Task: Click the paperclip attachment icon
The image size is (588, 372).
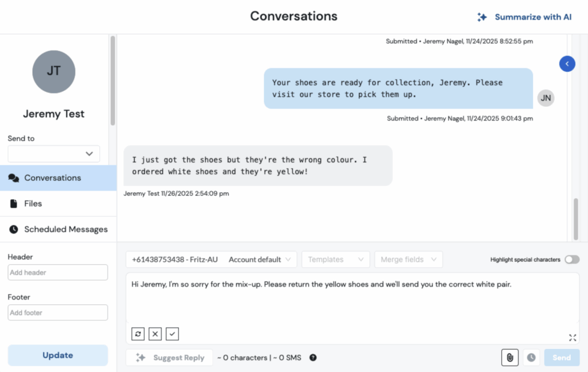Action: click(x=509, y=358)
